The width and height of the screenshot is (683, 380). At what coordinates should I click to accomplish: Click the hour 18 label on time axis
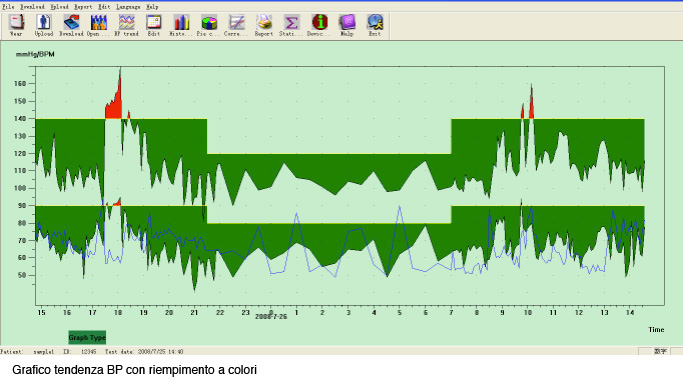click(x=118, y=312)
